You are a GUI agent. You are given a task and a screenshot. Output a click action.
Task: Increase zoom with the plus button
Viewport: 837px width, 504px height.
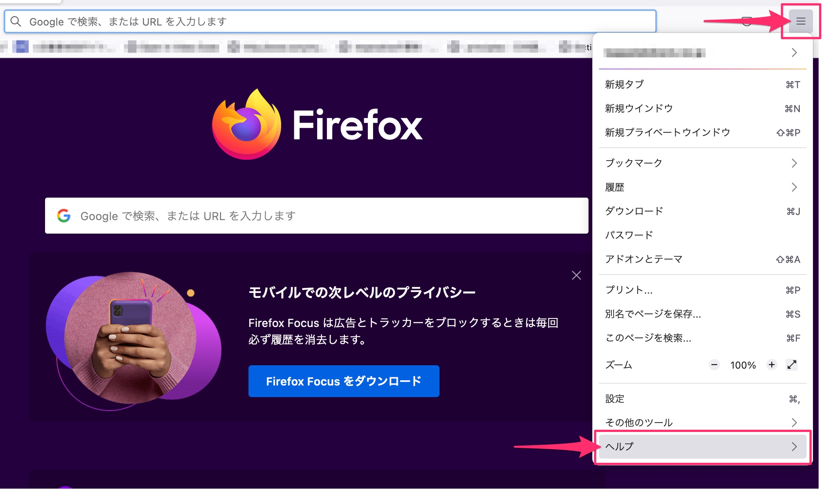(x=772, y=364)
